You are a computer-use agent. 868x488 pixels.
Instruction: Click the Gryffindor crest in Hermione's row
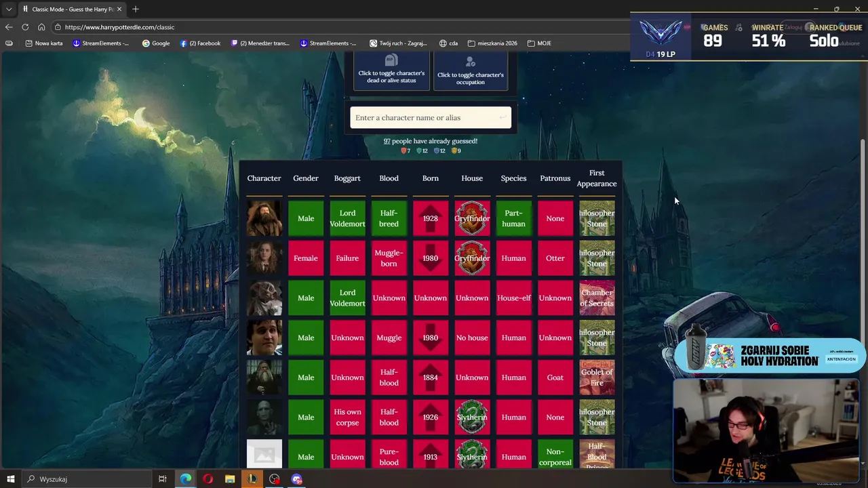[x=472, y=258]
